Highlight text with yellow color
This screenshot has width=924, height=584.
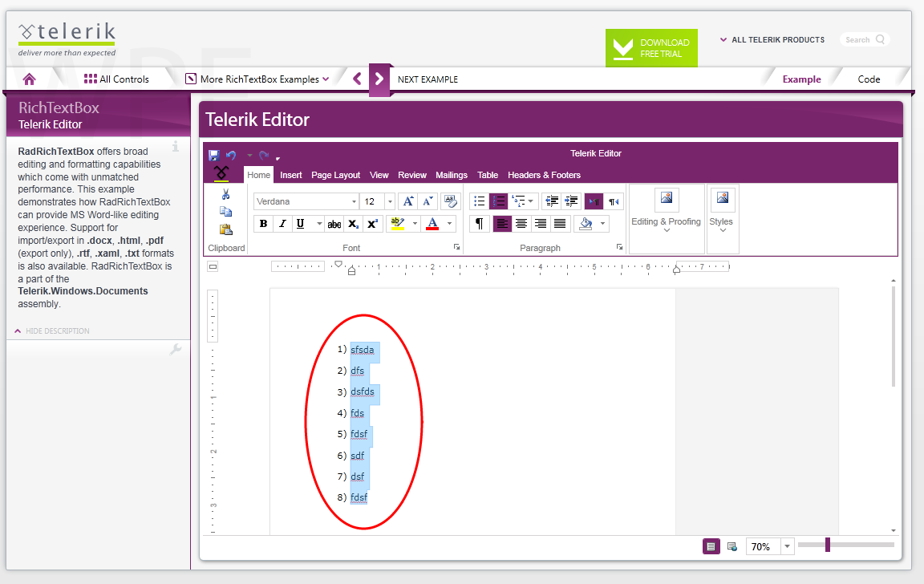398,224
